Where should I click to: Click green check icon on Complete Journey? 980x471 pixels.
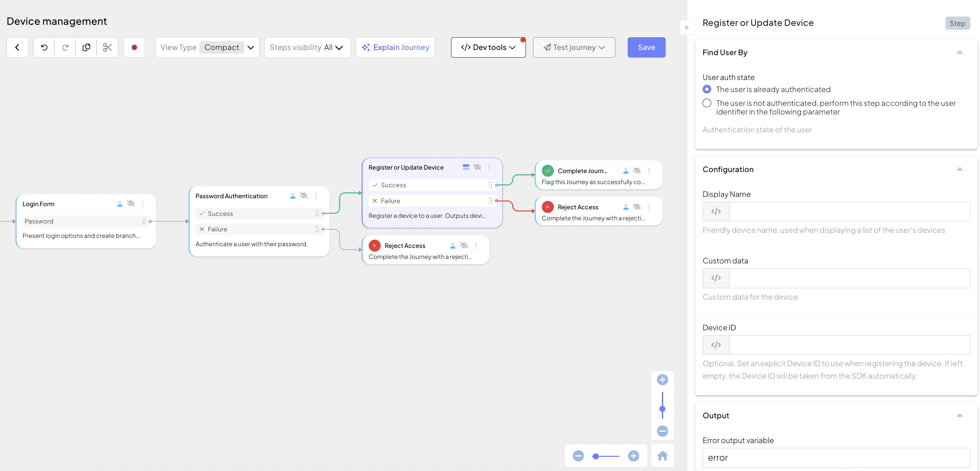pyautogui.click(x=547, y=171)
